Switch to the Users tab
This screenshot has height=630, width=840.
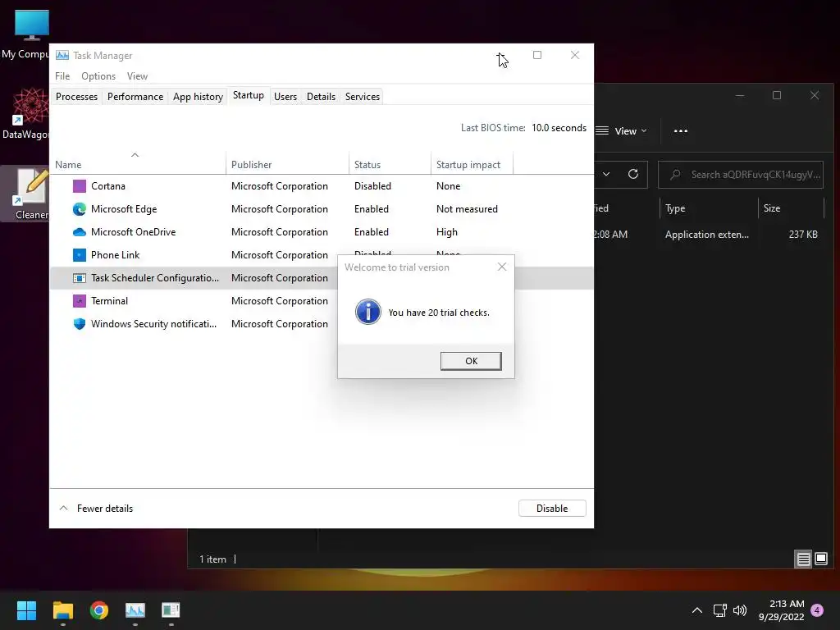pos(285,97)
